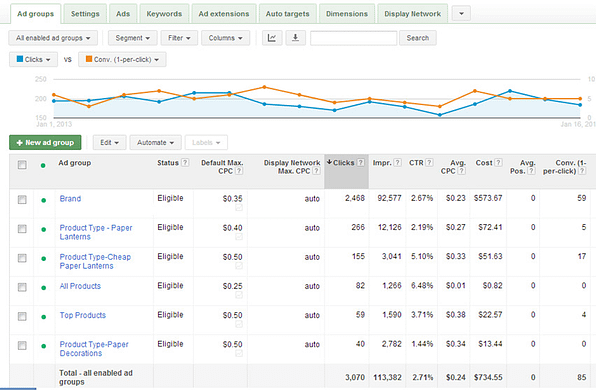
Task: Click the chart toggle icon
Action: click(272, 38)
